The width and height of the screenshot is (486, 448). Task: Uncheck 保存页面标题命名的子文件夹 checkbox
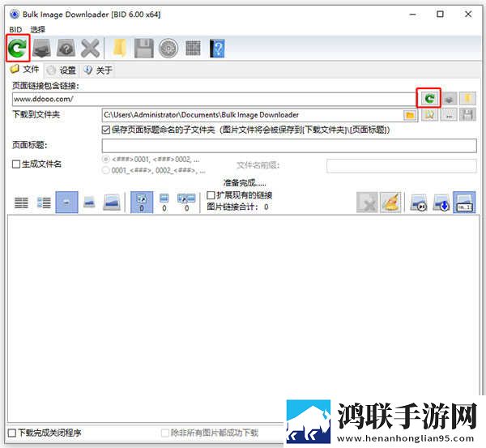[x=105, y=130]
